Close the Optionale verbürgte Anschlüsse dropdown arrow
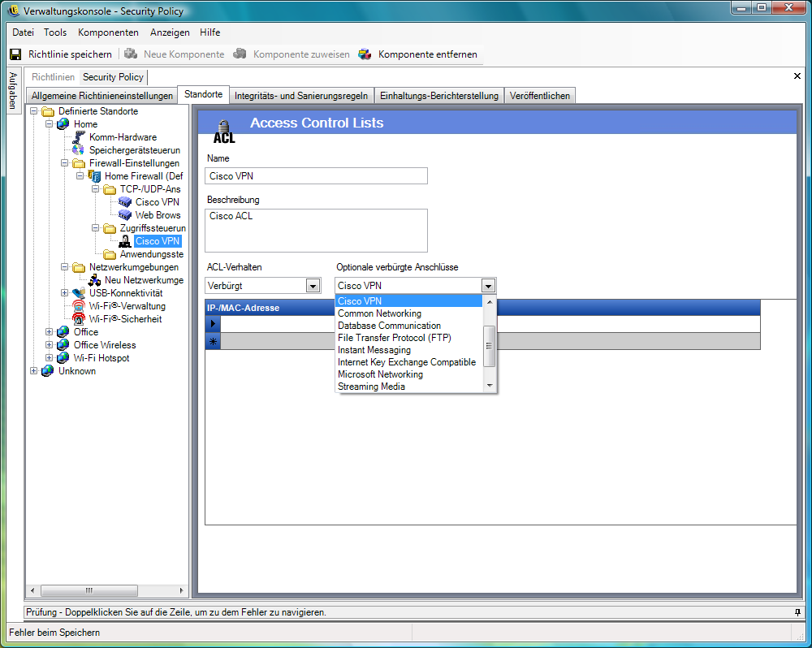Viewport: 812px width, 648px height. (x=488, y=286)
